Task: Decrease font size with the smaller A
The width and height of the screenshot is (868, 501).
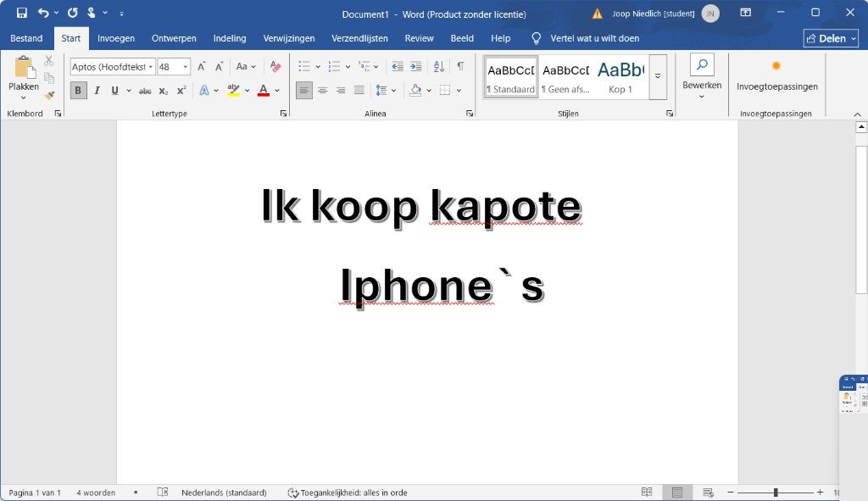Action: click(x=220, y=67)
